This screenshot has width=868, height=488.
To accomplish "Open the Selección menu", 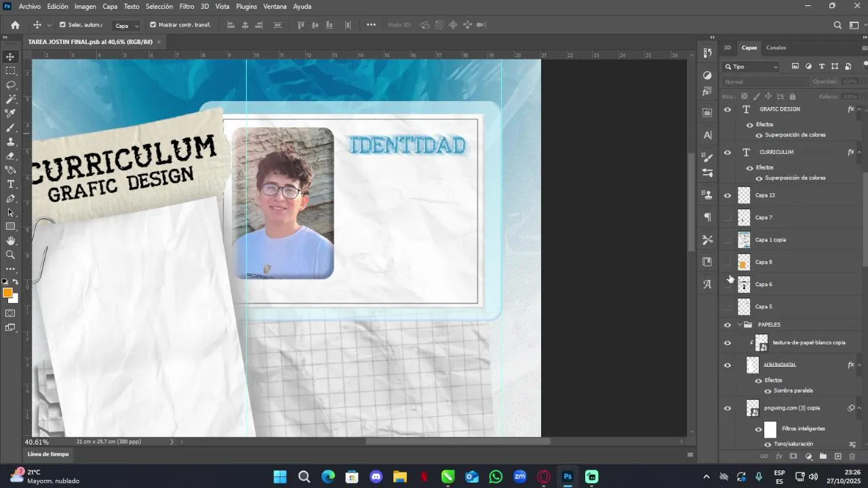I will coord(159,6).
